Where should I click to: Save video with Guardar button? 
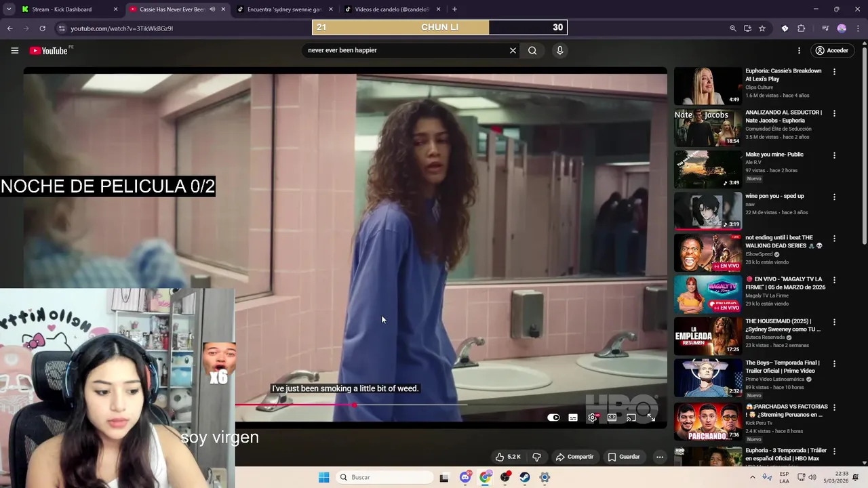624,457
